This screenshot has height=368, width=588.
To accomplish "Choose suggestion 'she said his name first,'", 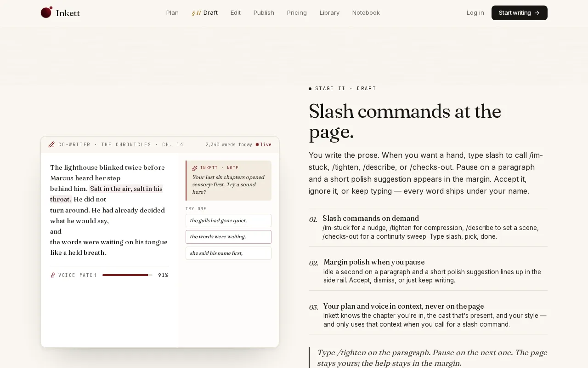I will (228, 253).
